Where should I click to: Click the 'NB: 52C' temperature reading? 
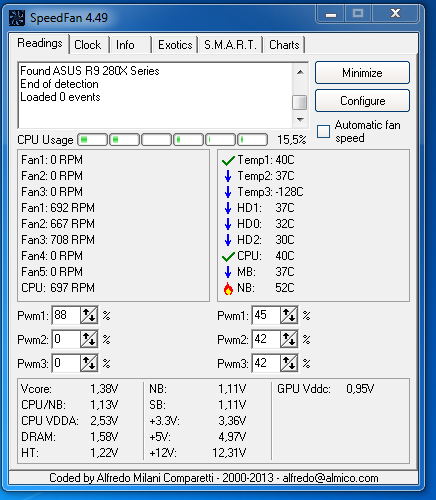coord(266,288)
